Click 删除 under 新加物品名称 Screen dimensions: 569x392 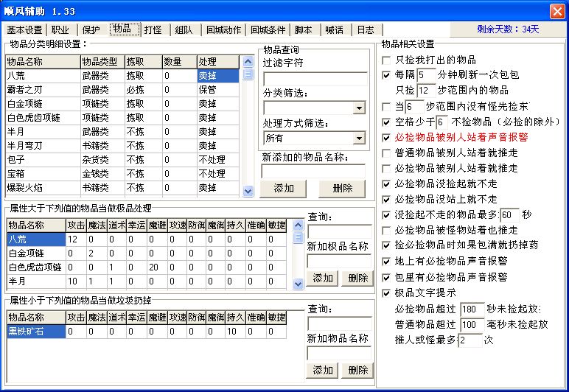(x=357, y=370)
